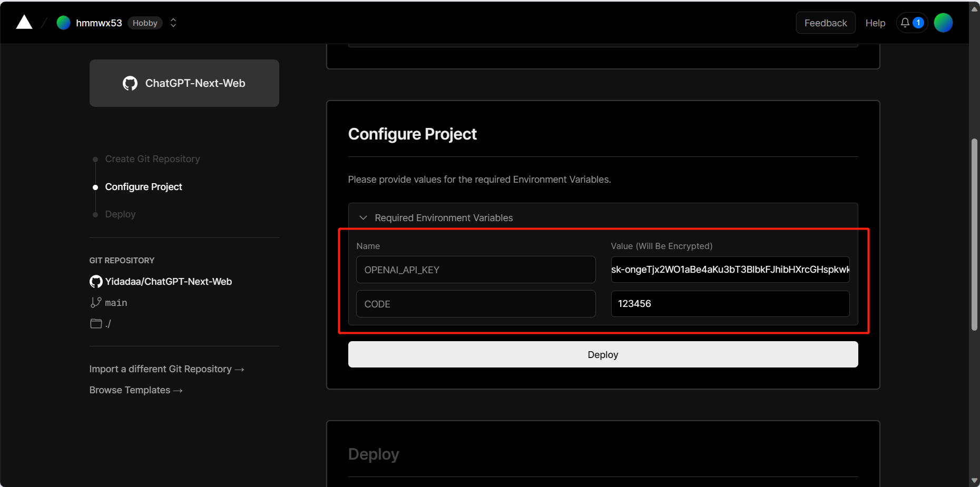Click the OPENAI_API_KEY name field
The width and height of the screenshot is (980, 487).
pos(476,270)
